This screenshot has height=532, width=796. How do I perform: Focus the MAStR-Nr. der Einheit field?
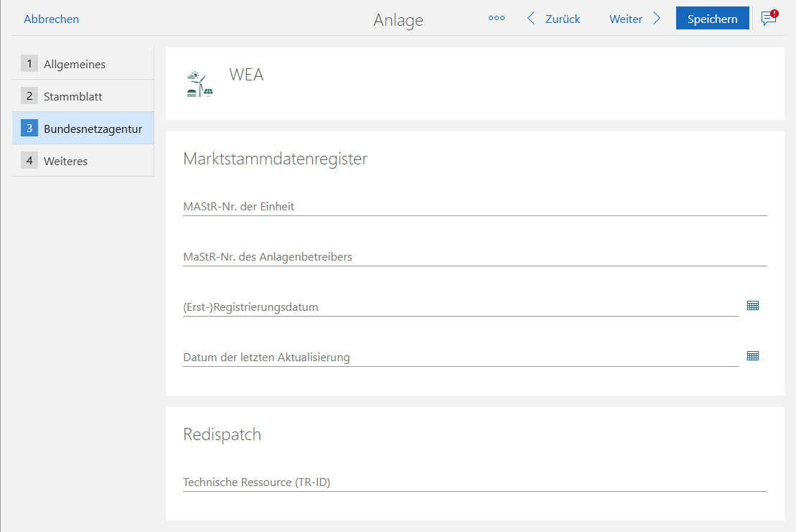(431, 207)
